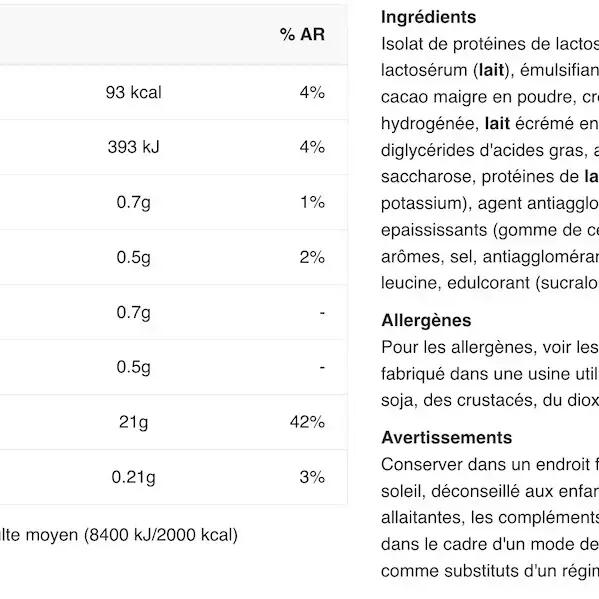Screen dimensions: 599x599
Task: Click the Allergènes heading
Action: 426,320
